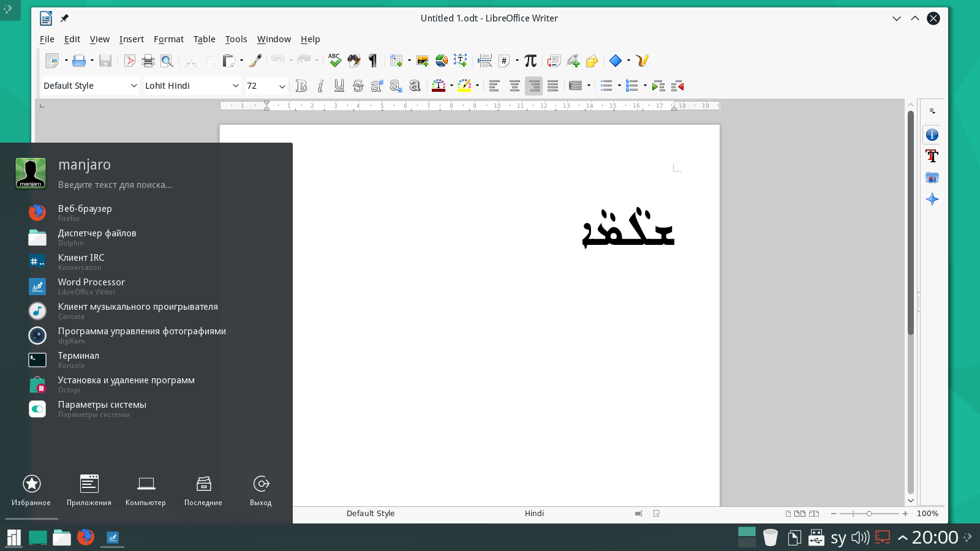Open the sidebar Navigator compass icon
Viewport: 980px width, 551px height.
point(932,199)
